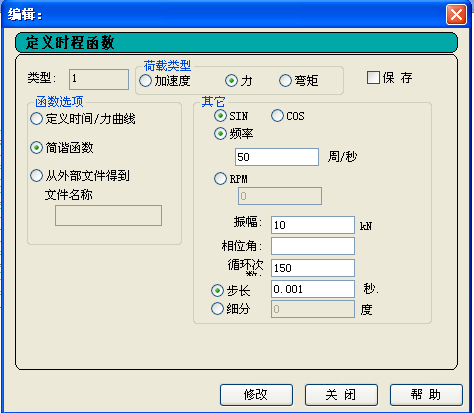This screenshot has height=413, width=474.
Task: Click the 修改 button
Action: click(x=256, y=395)
